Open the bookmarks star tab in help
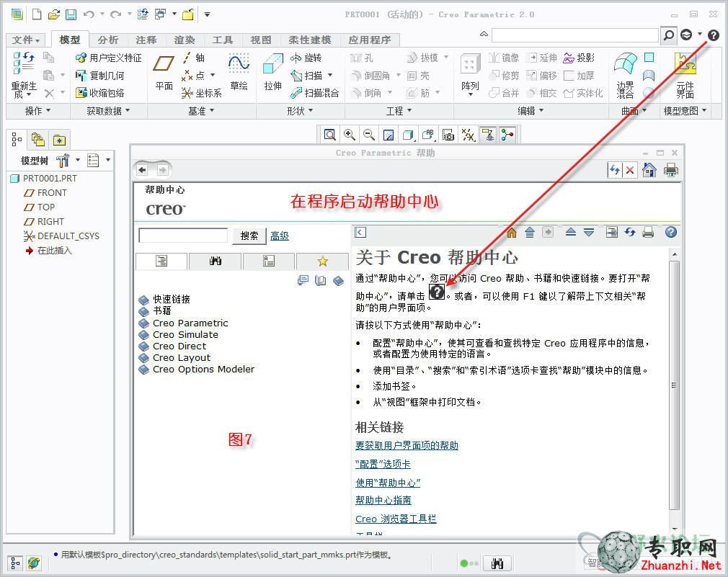728x577 pixels. point(322,261)
